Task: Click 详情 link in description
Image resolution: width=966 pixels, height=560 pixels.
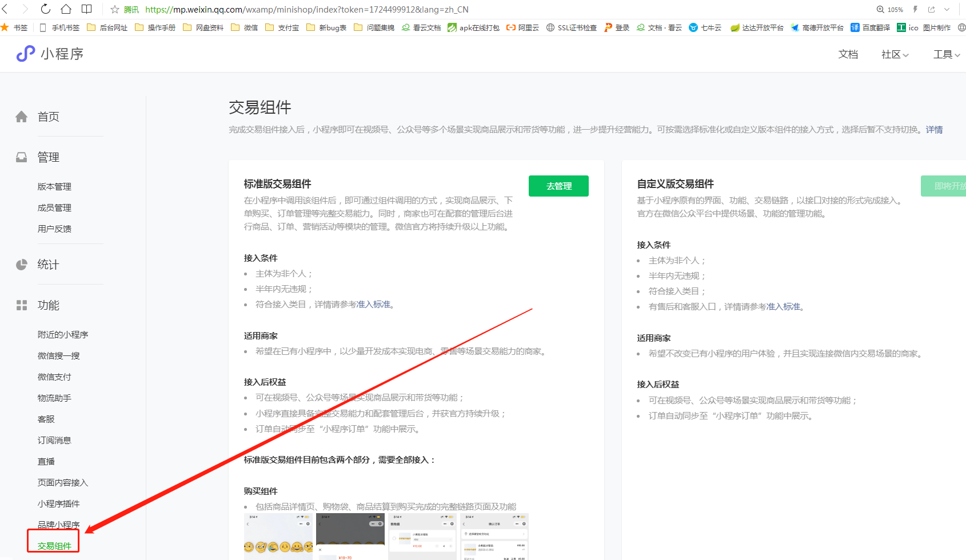Action: (x=934, y=130)
